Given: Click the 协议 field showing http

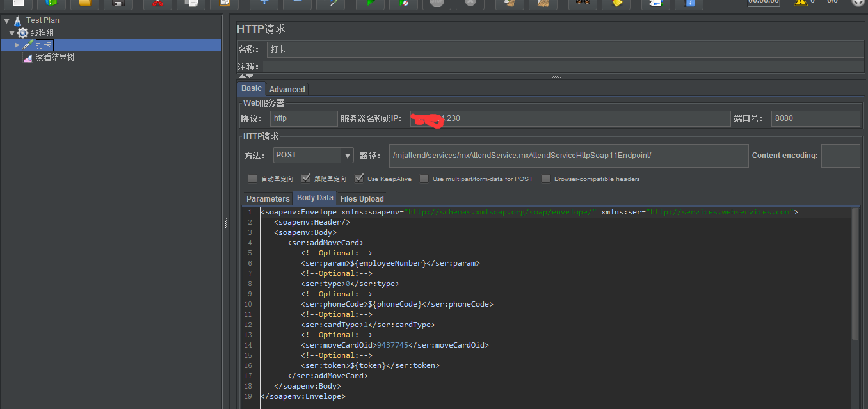Looking at the screenshot, I should pos(303,118).
